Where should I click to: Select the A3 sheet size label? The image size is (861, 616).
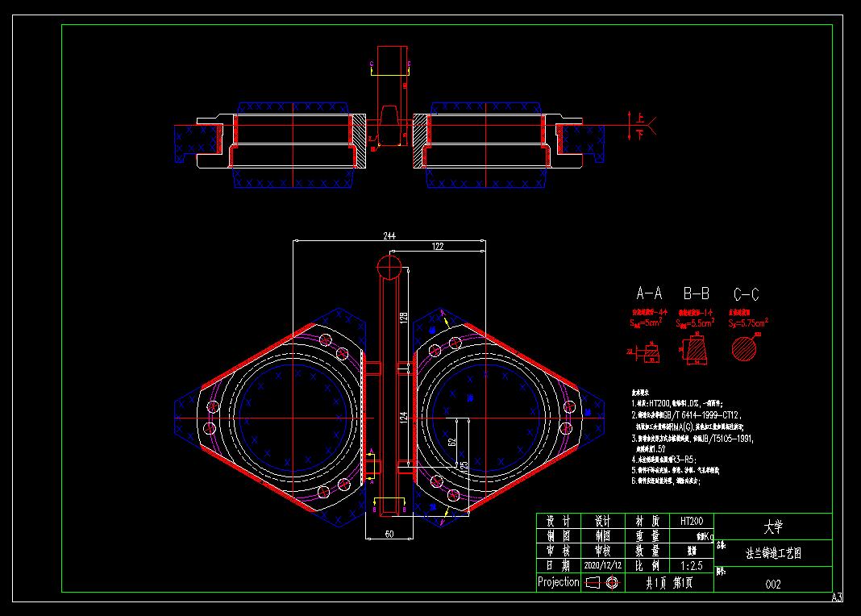tap(838, 597)
